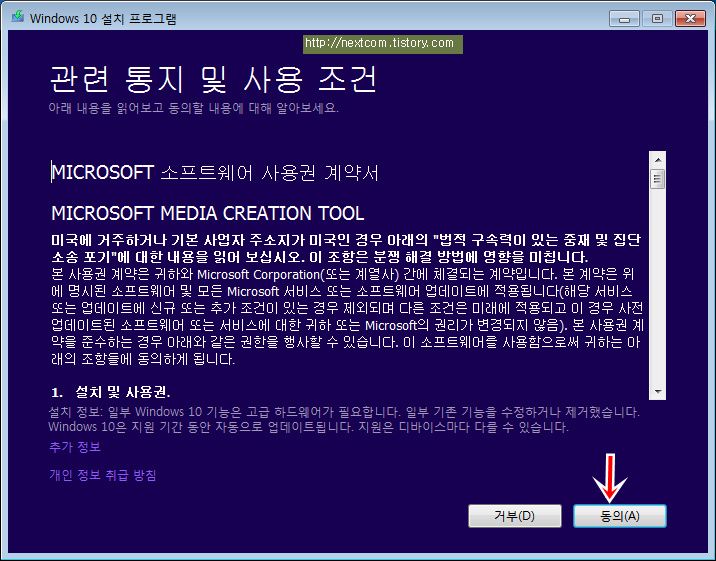Click the license scrollbar down arrow
This screenshot has width=716, height=561.
(x=658, y=391)
